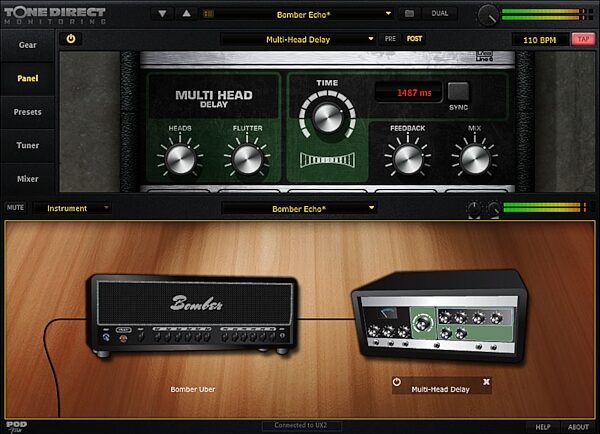Toggle power icon on Multi-Head Delay label
Viewport: 600px width, 434px height.
(x=397, y=382)
